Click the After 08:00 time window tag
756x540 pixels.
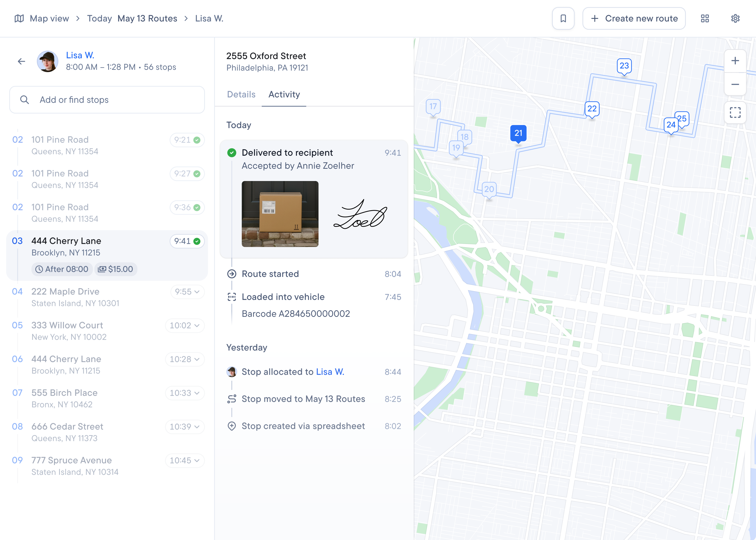62,269
